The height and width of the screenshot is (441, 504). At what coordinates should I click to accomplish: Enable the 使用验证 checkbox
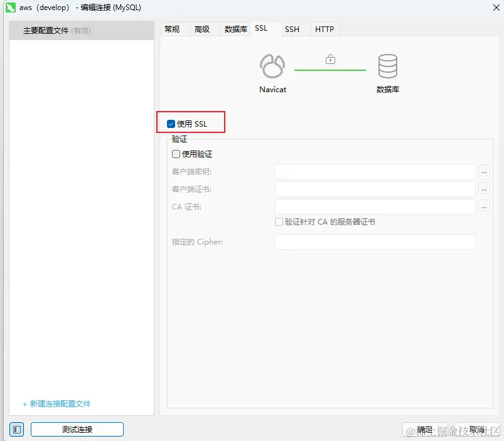(x=176, y=154)
